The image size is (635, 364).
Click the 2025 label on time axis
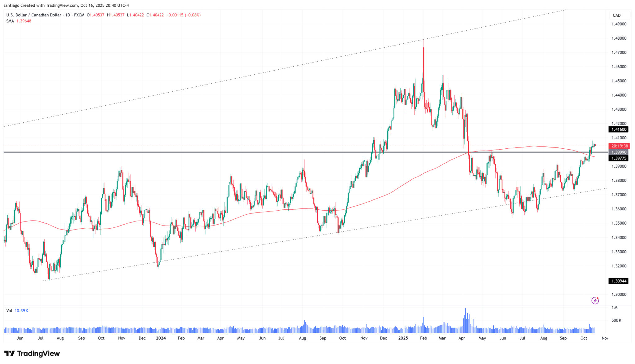coord(403,338)
